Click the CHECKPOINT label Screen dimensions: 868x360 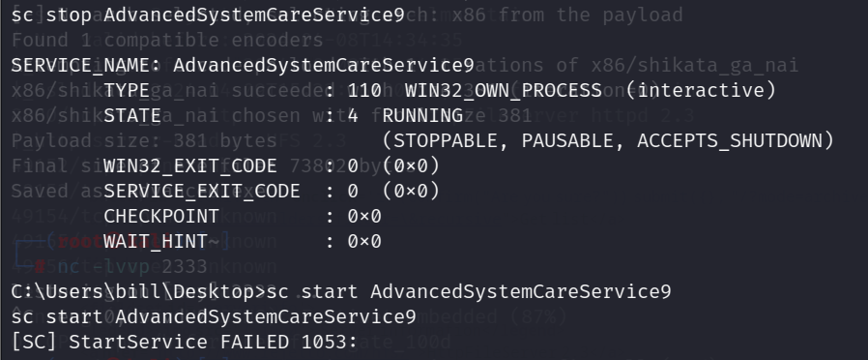pyautogui.click(x=161, y=217)
